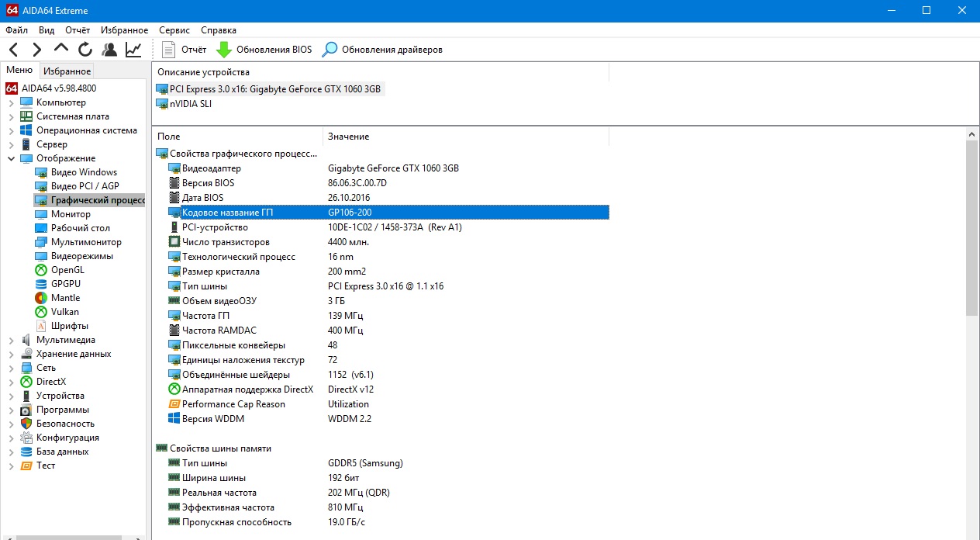980x540 pixels.
Task: Click the Устройства USB icon
Action: 26,396
